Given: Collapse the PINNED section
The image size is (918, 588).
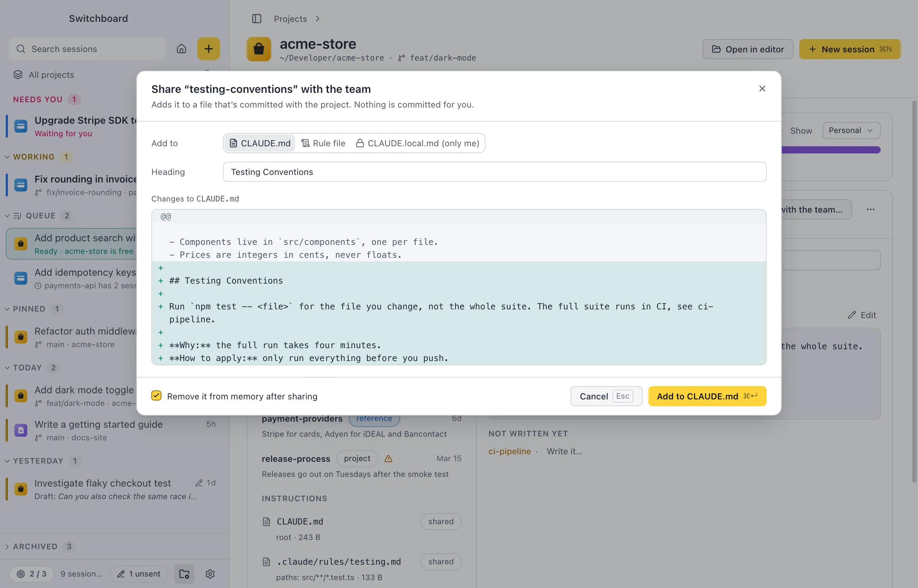Looking at the screenshot, I should coord(7,309).
